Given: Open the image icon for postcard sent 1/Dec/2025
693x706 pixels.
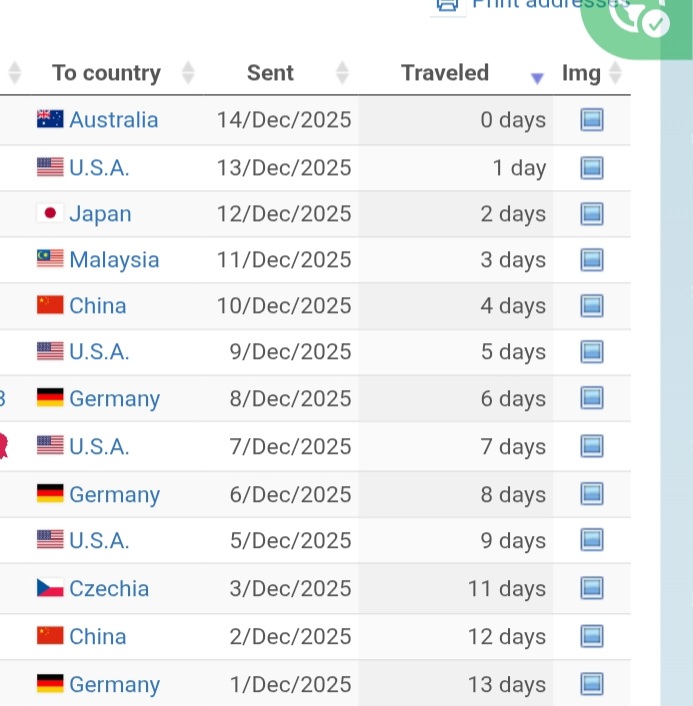Looking at the screenshot, I should (592, 685).
